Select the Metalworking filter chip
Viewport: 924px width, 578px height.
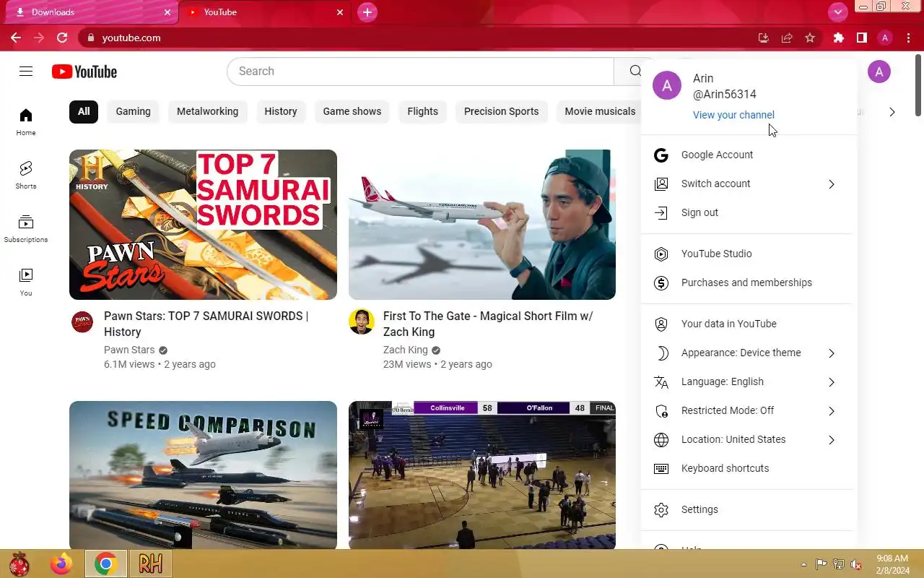[x=207, y=111]
